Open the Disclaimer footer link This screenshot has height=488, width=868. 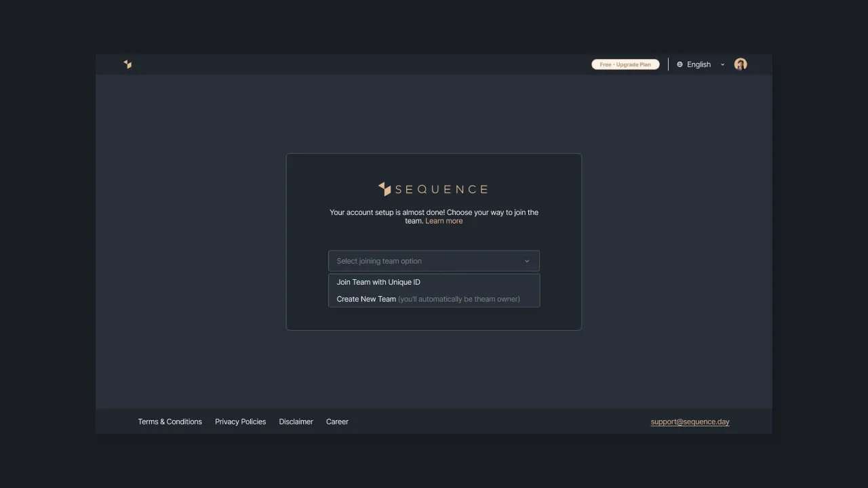pyautogui.click(x=296, y=422)
